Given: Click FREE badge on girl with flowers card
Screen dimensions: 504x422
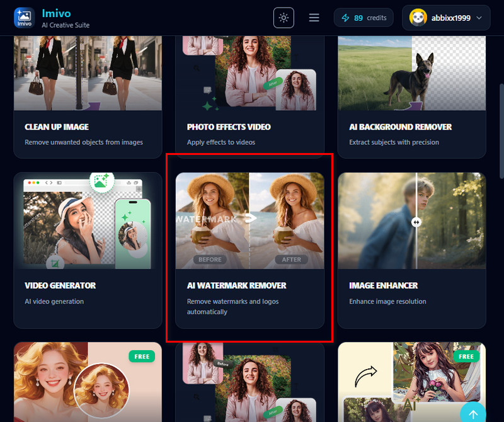Looking at the screenshot, I should click(466, 356).
